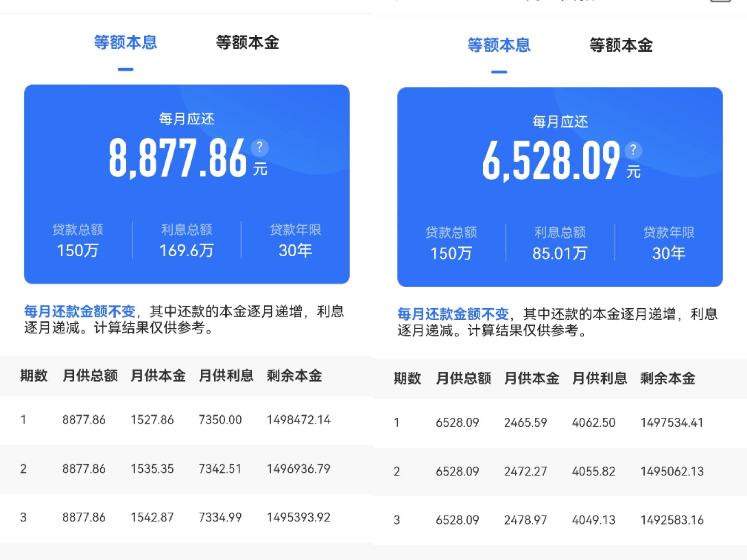Tap the question mark icon beside 8,877.86

pyautogui.click(x=260, y=148)
